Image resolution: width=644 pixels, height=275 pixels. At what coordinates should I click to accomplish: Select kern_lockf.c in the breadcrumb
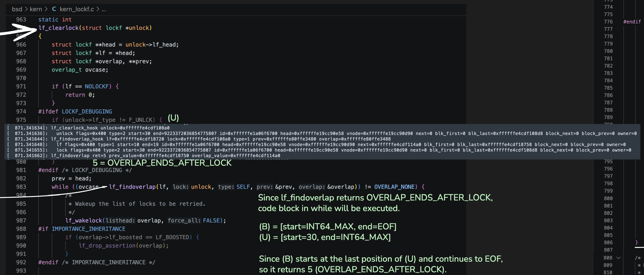77,9
